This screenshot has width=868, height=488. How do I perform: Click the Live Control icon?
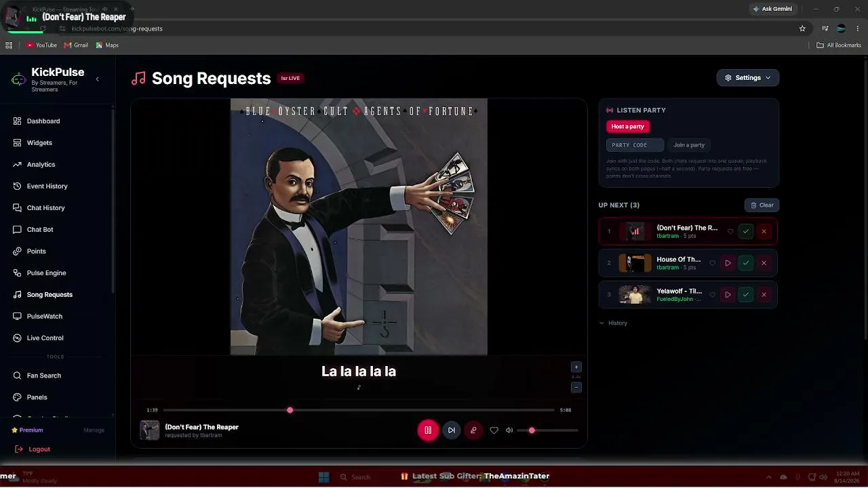(x=18, y=338)
